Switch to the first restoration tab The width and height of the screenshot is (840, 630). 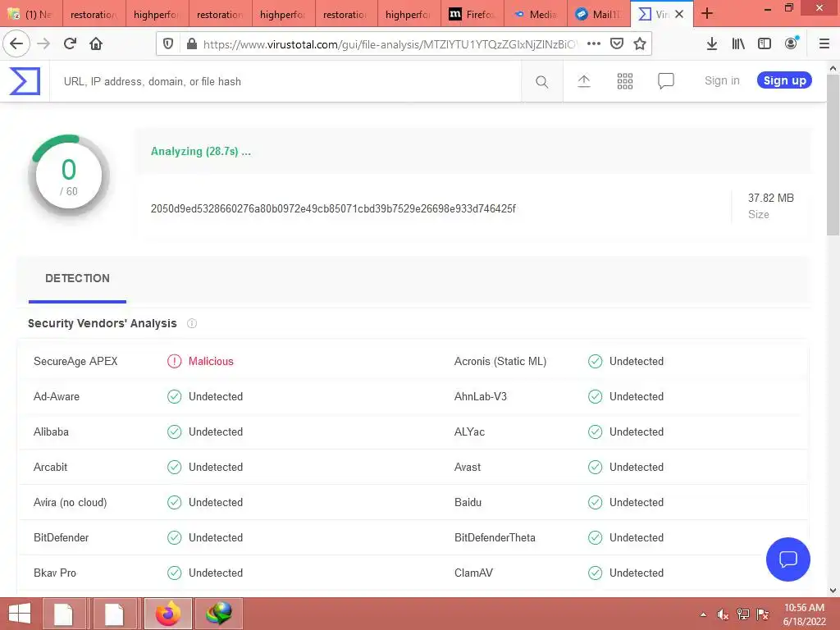tap(94, 15)
